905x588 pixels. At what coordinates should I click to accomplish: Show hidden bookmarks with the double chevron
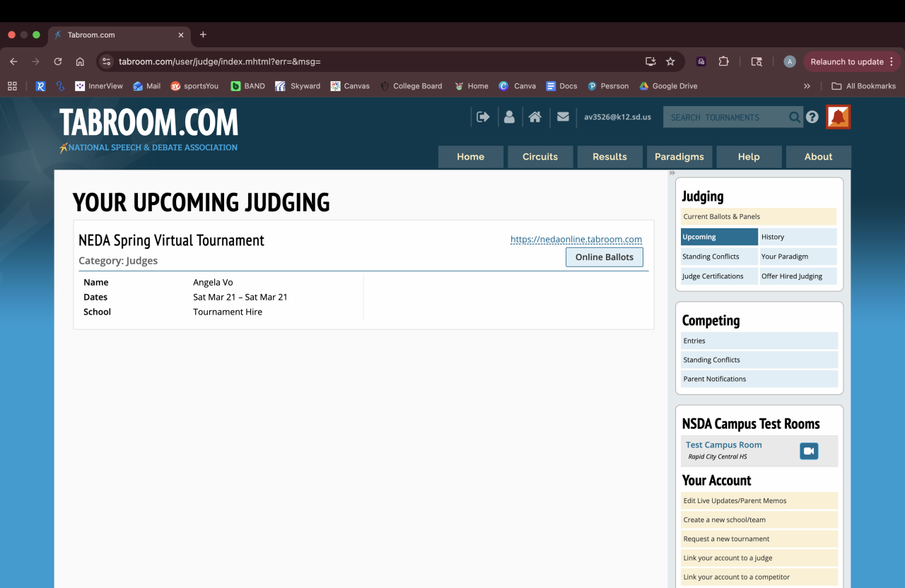point(807,86)
